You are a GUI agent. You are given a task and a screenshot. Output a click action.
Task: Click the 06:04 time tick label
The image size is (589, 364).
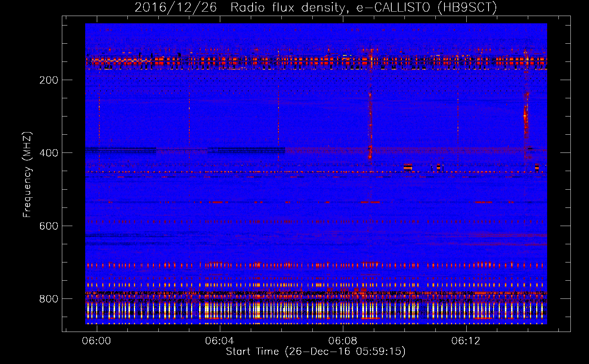pos(220,341)
